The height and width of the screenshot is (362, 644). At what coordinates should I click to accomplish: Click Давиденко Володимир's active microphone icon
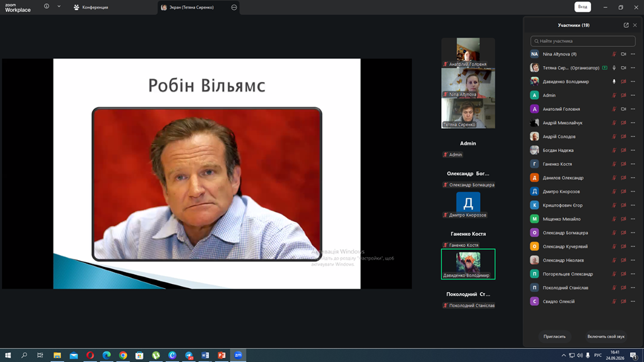point(614,82)
